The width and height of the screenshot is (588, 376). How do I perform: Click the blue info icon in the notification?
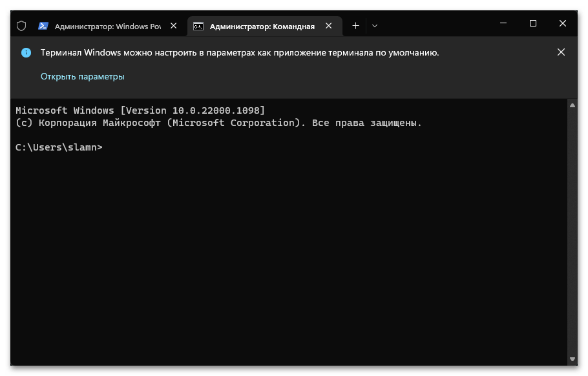(26, 53)
